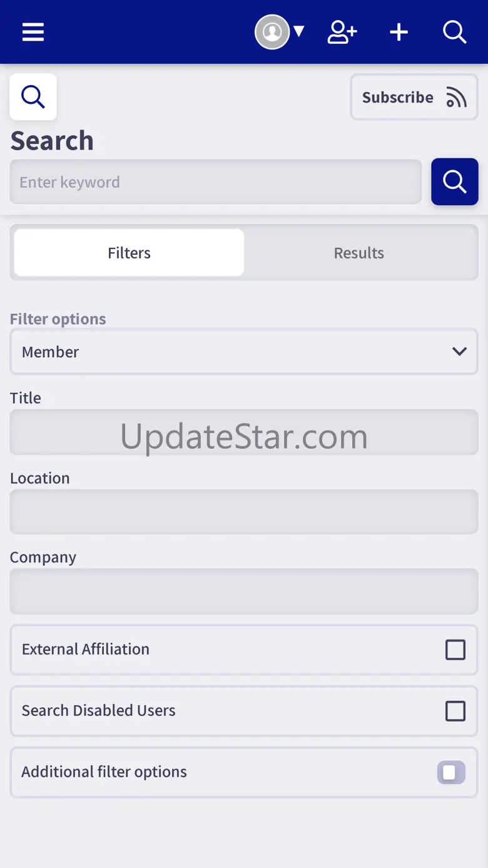This screenshot has height=868, width=488.
Task: Click the user avatar profile icon
Action: tap(272, 31)
